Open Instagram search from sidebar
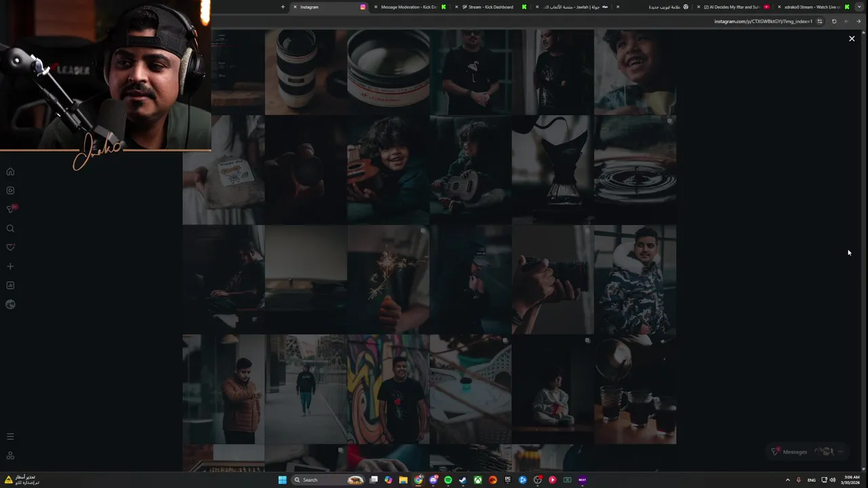Viewport: 868px width, 488px height. [10, 228]
